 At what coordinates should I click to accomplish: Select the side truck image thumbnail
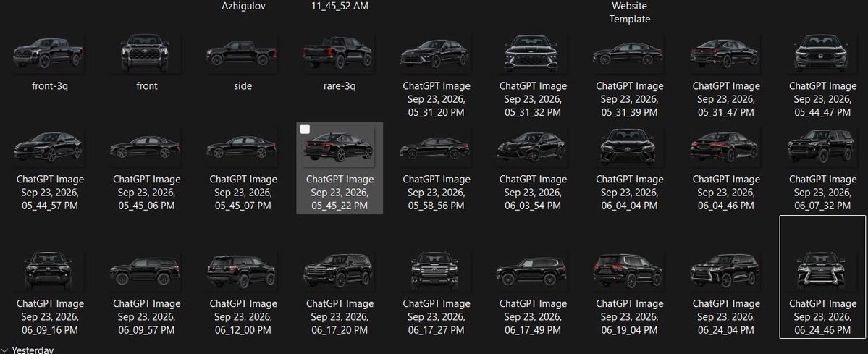click(243, 53)
